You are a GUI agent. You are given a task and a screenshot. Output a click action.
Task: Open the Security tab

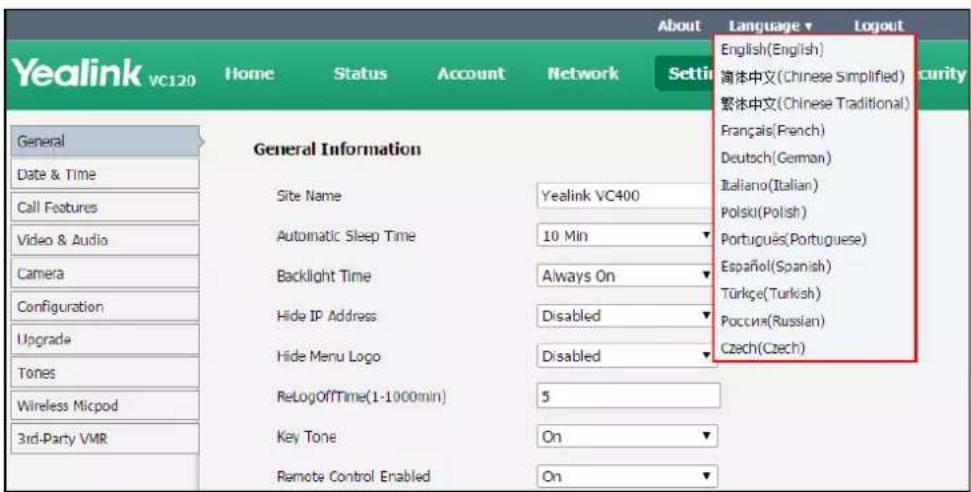[941, 74]
